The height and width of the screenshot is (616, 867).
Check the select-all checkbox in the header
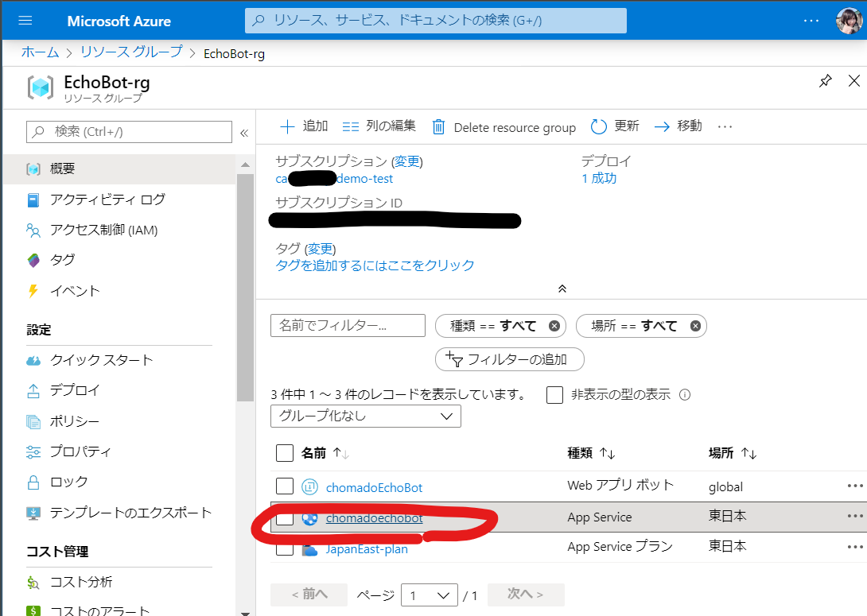click(x=284, y=453)
